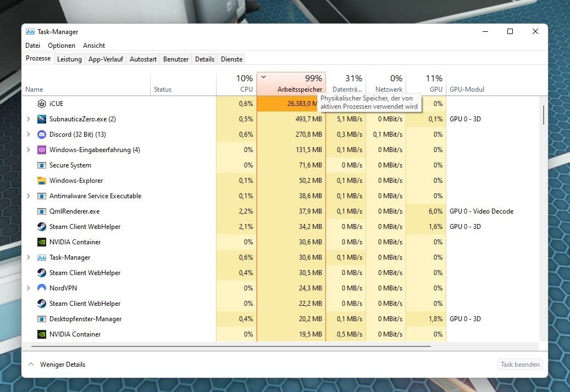Switch to the Benutzer tab

point(176,59)
